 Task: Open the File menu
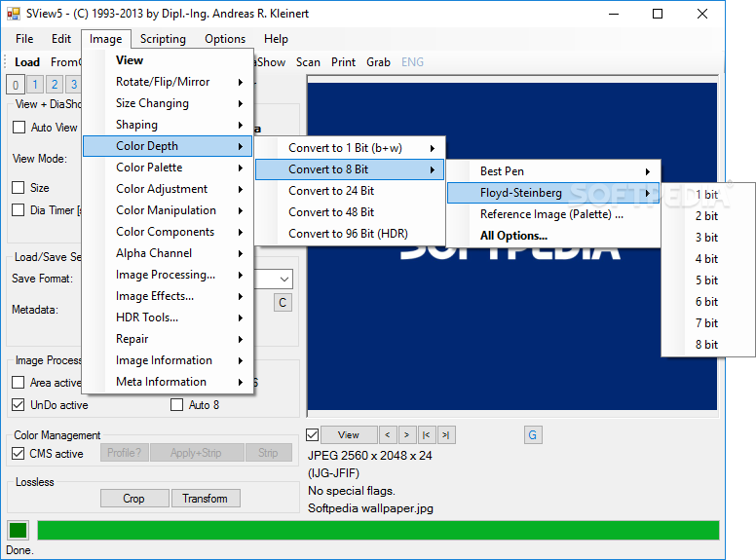(x=24, y=39)
